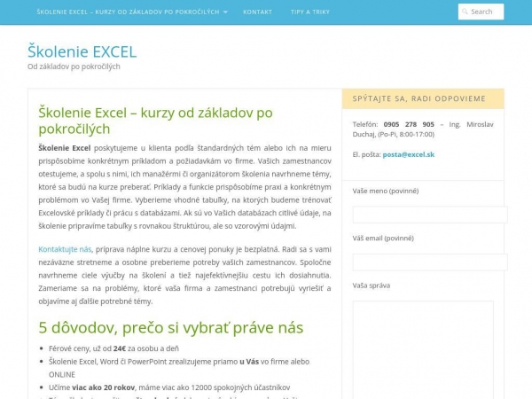Focus the Search input field
This screenshot has width=532, height=399.
tap(481, 12)
